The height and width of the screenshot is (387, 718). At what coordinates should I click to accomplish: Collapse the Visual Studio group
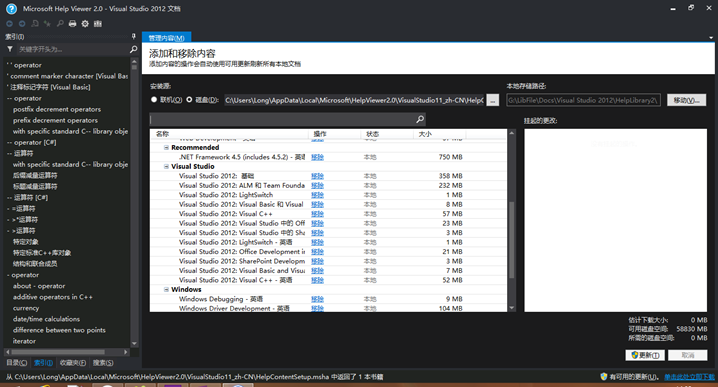(167, 167)
